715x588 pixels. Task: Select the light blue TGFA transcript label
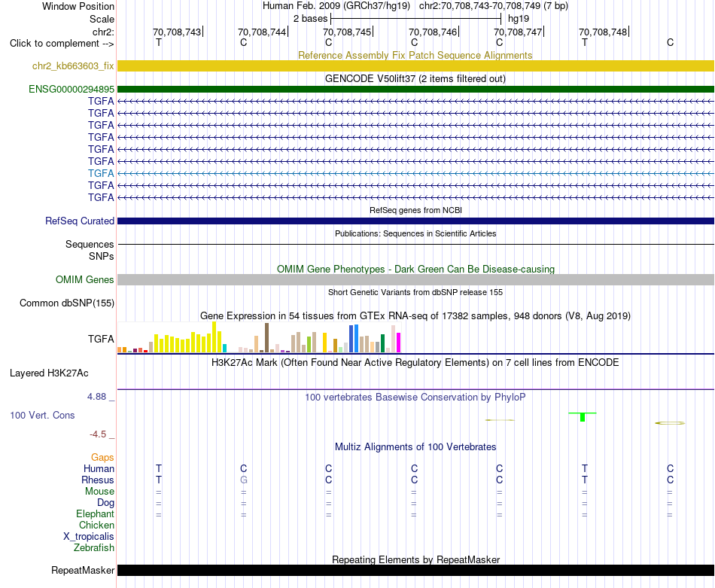(x=101, y=173)
